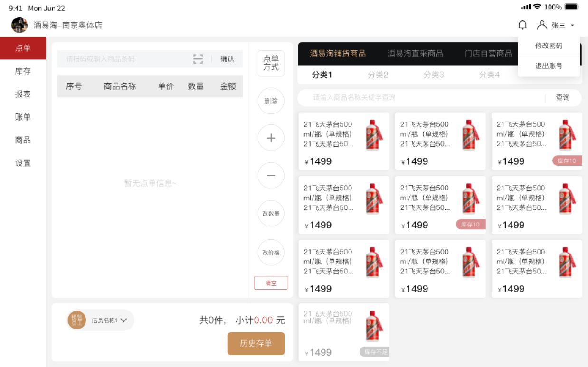588x367 pixels.
Task: Click the 删除 round button
Action: coord(271,101)
